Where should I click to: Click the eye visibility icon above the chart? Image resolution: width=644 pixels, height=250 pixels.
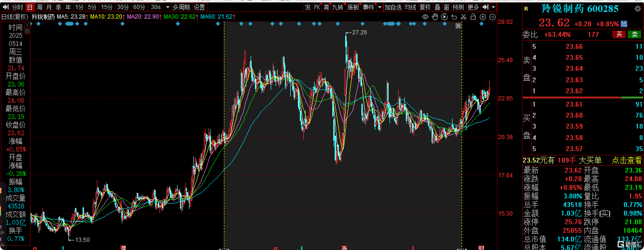pyautogui.click(x=425, y=17)
